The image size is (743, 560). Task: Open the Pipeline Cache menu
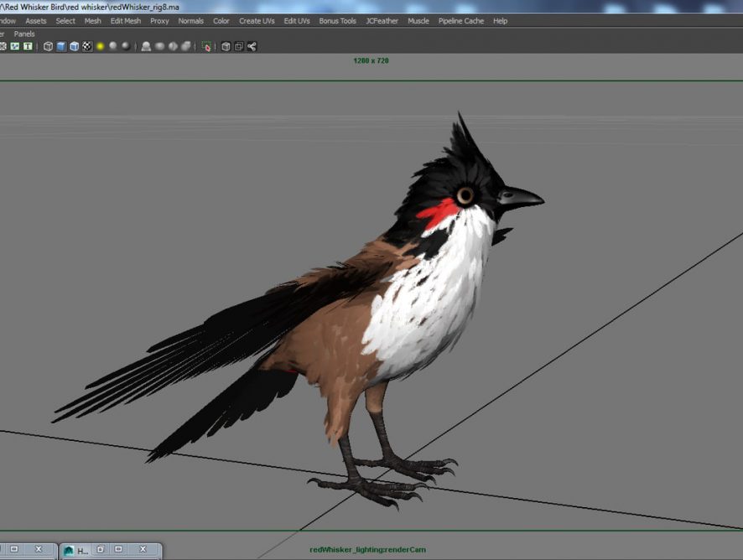(460, 21)
